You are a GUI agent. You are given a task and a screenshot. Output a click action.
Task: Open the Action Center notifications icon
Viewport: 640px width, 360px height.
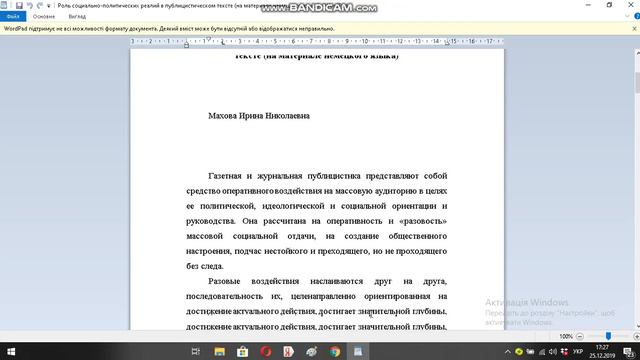(x=629, y=351)
